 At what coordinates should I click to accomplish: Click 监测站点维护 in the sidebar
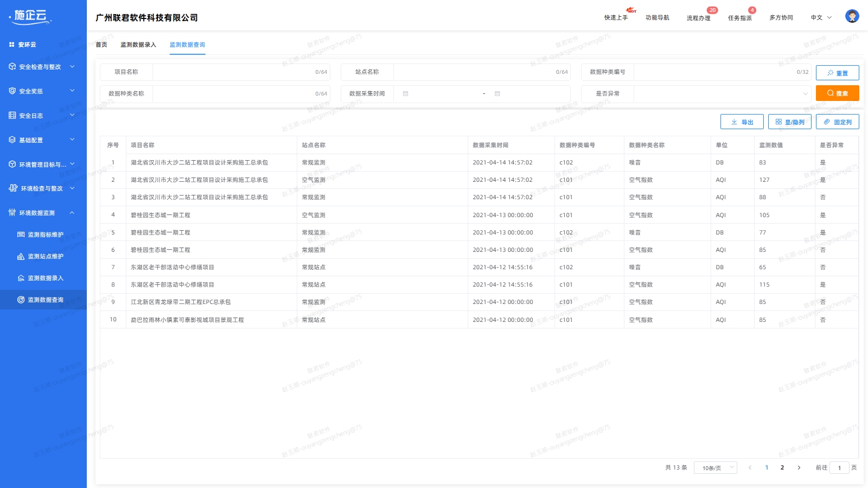pyautogui.click(x=46, y=256)
